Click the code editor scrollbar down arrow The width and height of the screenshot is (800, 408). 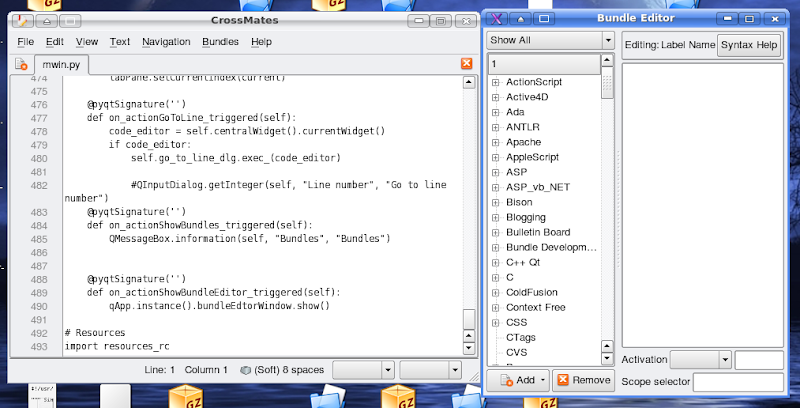[x=469, y=348]
